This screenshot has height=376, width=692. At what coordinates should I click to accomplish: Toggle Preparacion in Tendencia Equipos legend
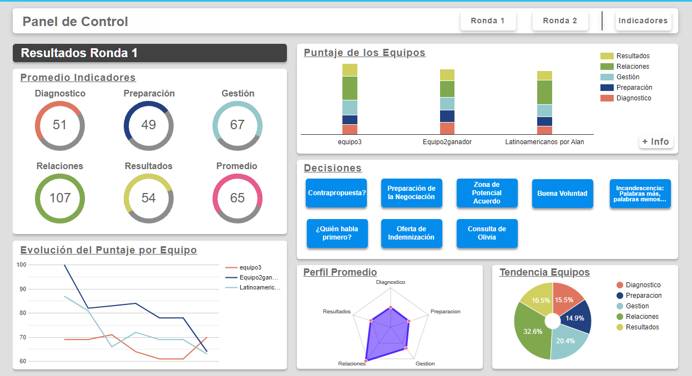coord(639,296)
